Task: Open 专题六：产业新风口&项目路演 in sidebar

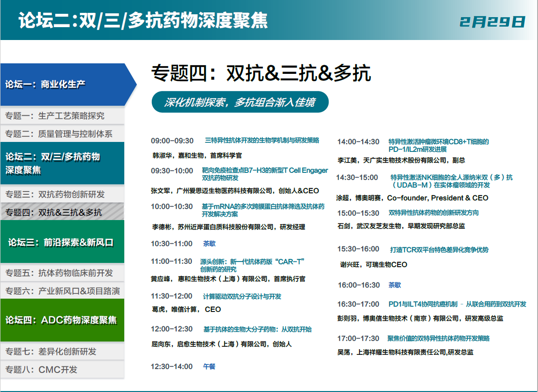Action: 62,291
